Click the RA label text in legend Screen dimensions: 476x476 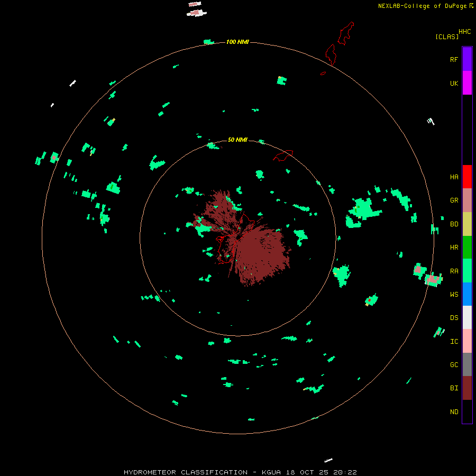click(454, 271)
